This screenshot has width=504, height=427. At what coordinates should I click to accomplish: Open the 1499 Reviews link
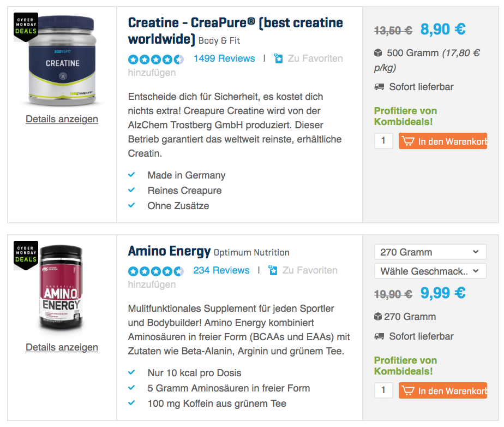224,58
